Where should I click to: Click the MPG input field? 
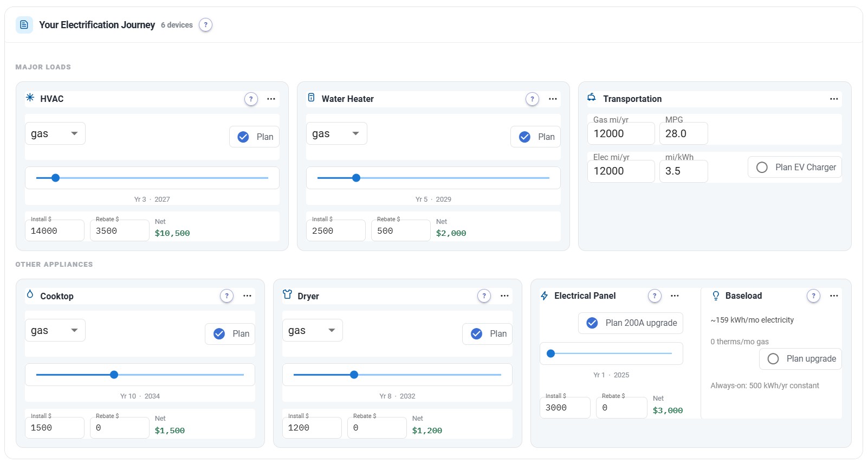coord(684,133)
